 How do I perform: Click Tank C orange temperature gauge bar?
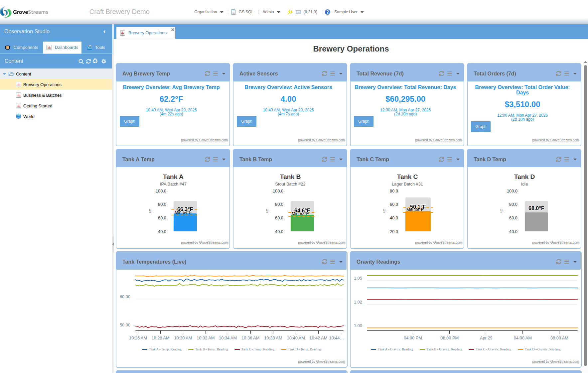click(x=418, y=221)
